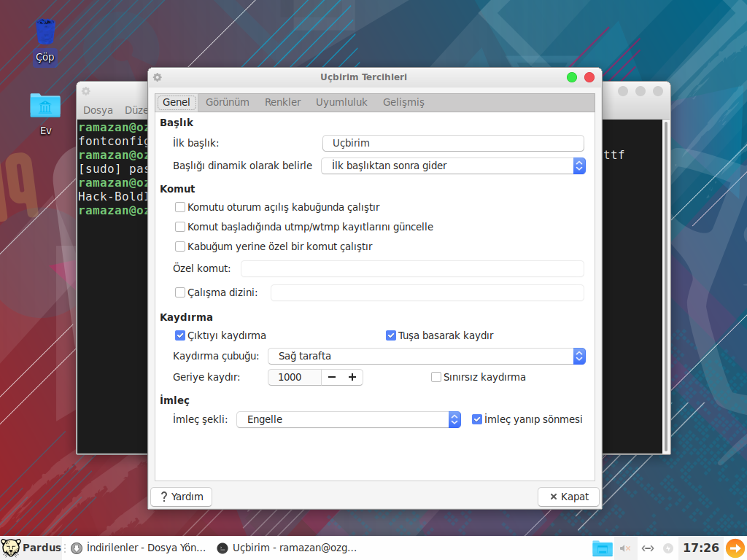The width and height of the screenshot is (747, 560).
Task: Click the 'İlk başlık' text field
Action: (453, 144)
